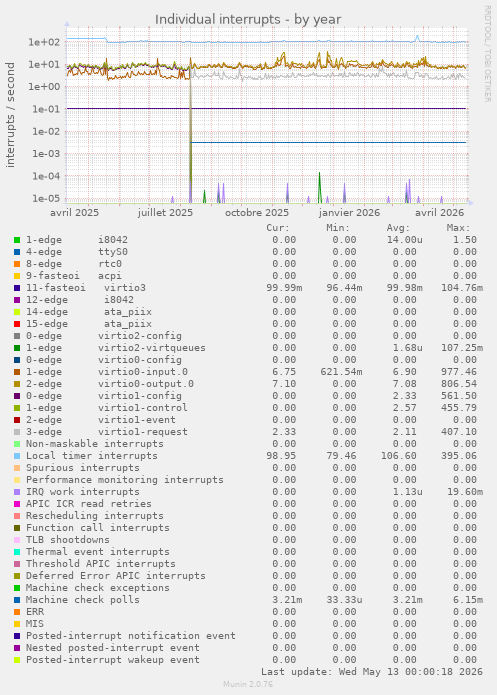This screenshot has height=695, width=497.
Task: Click the Rescheduling interrupts legend entry
Action: tap(94, 515)
